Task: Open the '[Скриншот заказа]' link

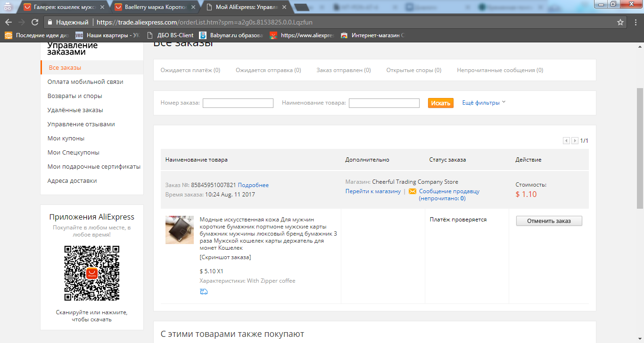Action: pos(225,257)
